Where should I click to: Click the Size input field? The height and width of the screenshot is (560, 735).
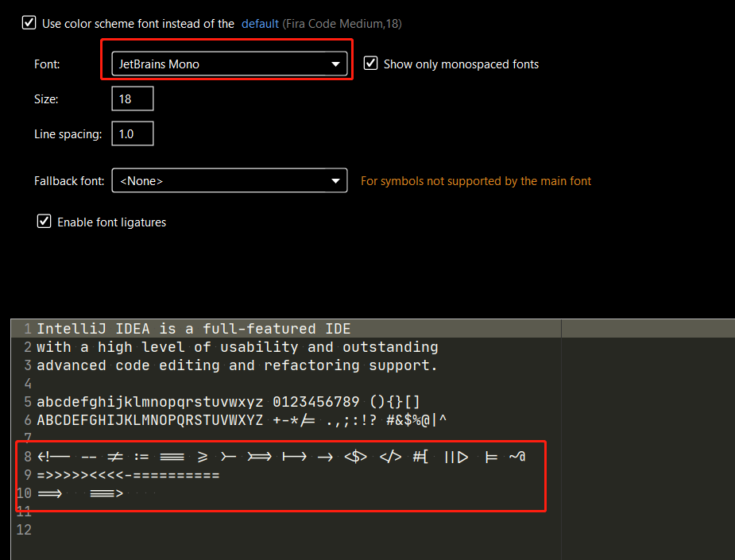point(132,99)
